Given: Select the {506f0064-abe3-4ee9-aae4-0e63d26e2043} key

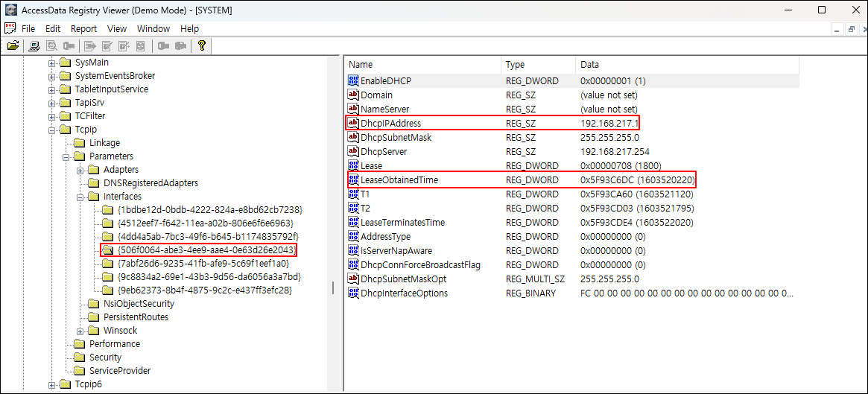Looking at the screenshot, I should [206, 250].
